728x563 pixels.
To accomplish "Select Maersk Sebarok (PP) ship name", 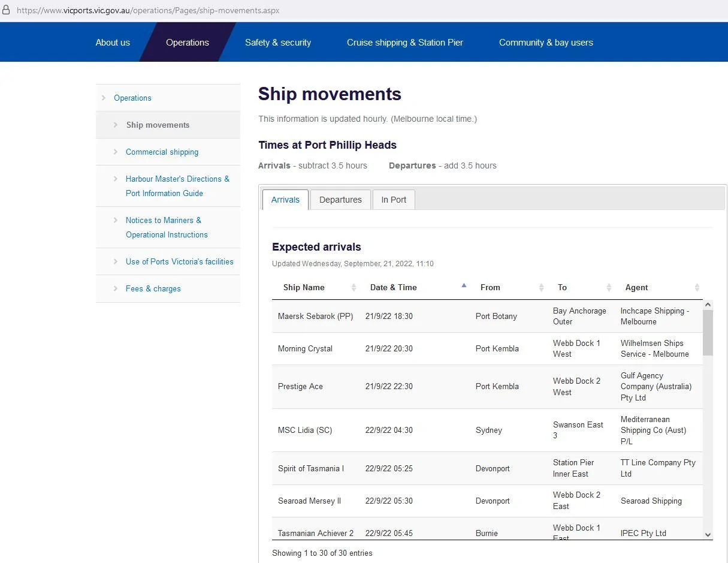I will 315,316.
